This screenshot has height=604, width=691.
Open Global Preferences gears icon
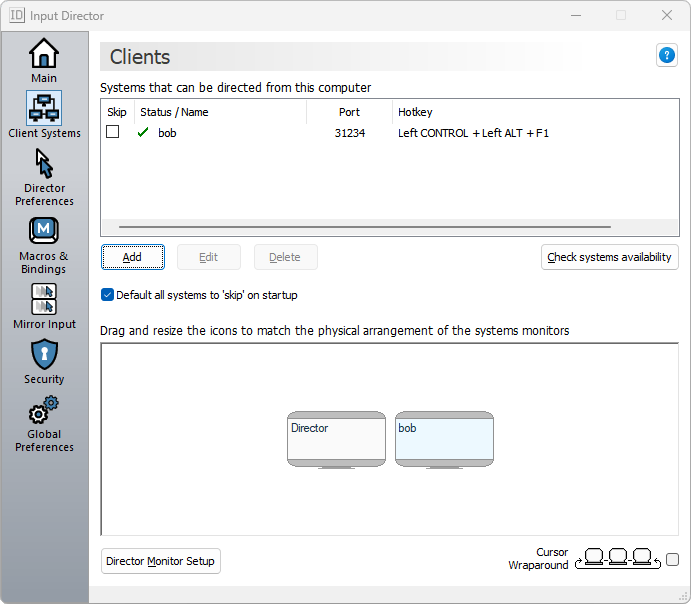point(44,410)
